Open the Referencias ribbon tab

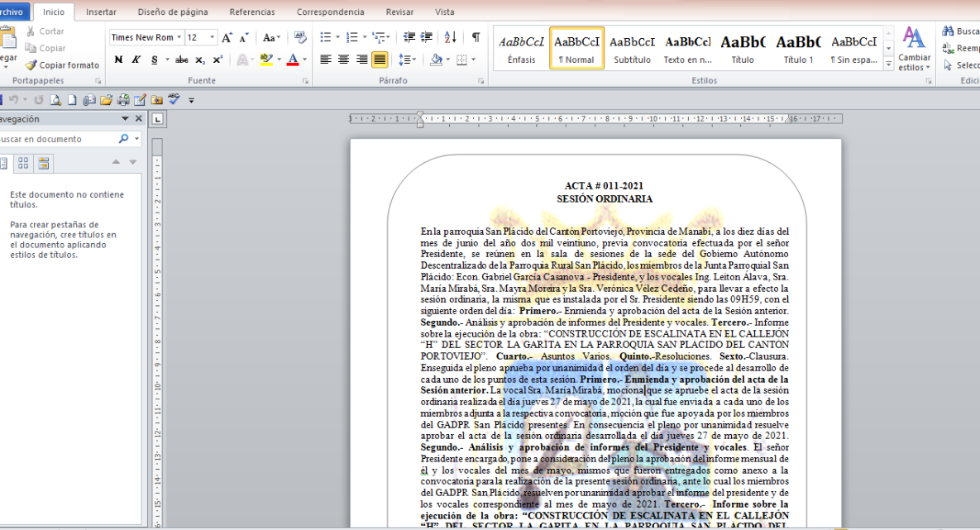coord(252,12)
